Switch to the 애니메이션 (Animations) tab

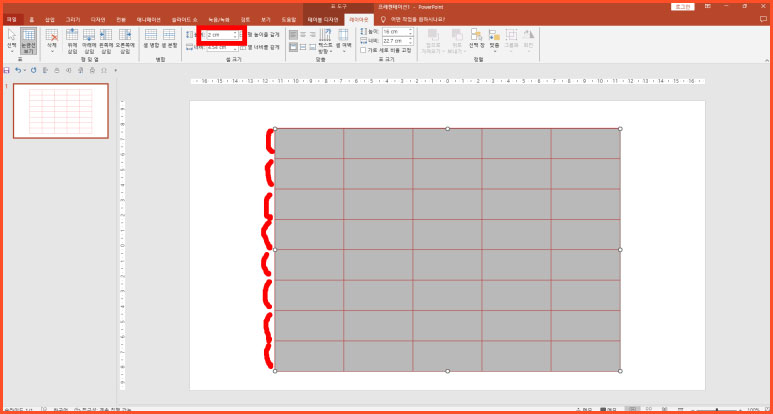click(x=148, y=20)
